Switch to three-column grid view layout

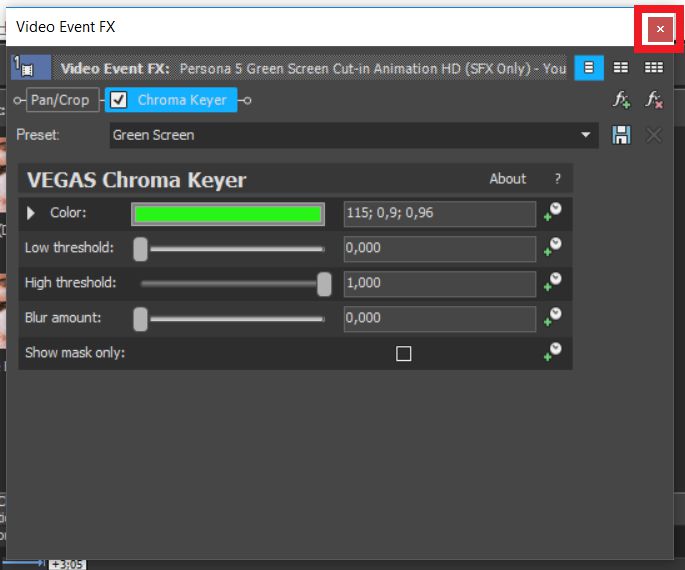tap(653, 68)
